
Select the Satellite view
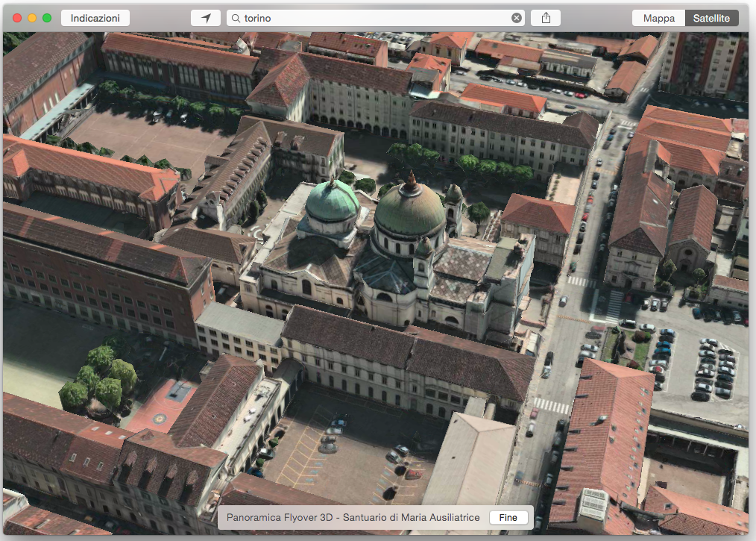[711, 18]
